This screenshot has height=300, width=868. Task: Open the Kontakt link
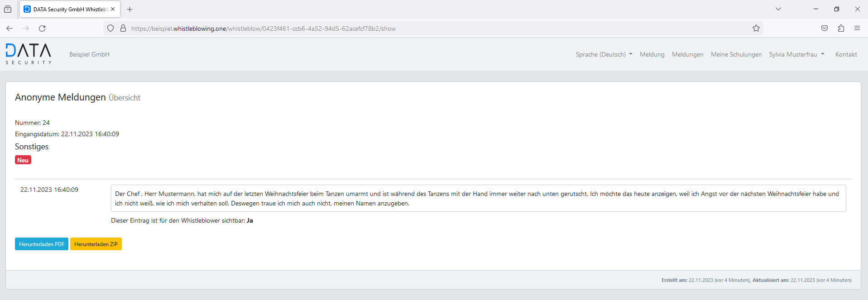pyautogui.click(x=846, y=54)
